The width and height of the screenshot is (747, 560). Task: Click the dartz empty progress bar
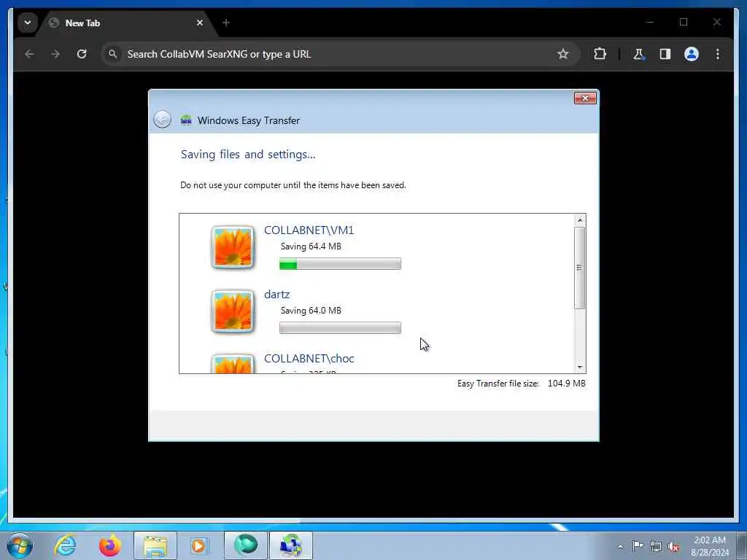340,327
